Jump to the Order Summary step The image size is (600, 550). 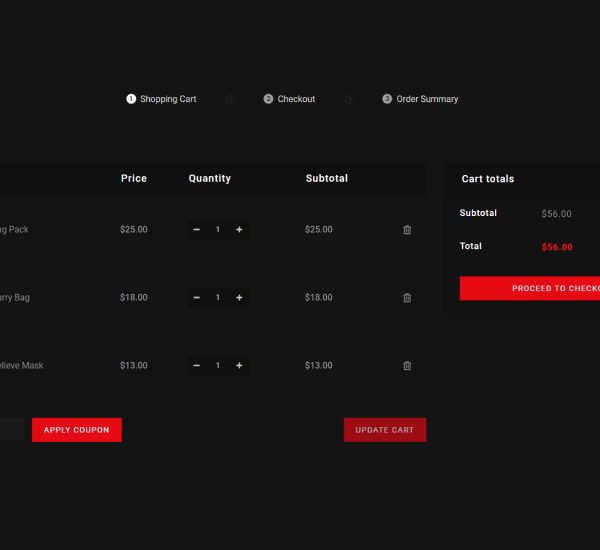tap(420, 99)
